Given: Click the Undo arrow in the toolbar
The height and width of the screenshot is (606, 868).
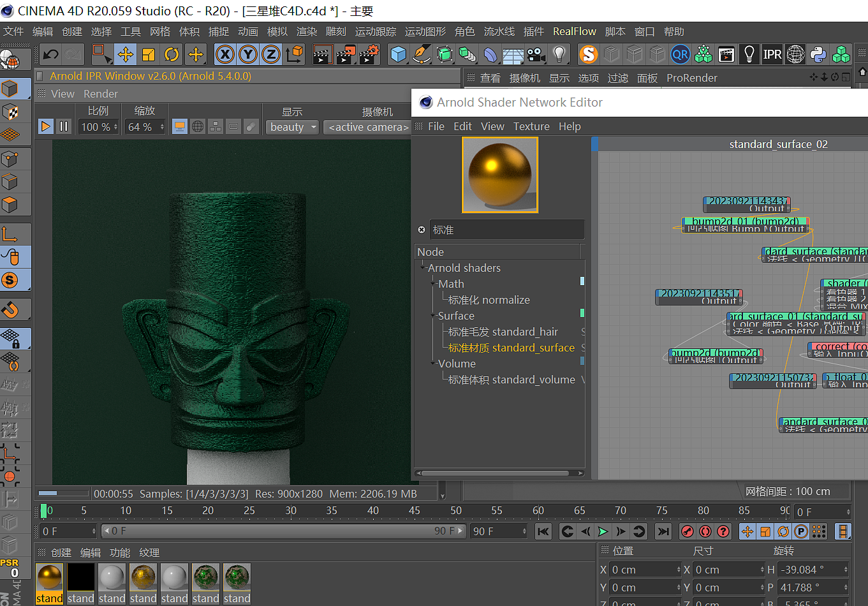Looking at the screenshot, I should 50,55.
